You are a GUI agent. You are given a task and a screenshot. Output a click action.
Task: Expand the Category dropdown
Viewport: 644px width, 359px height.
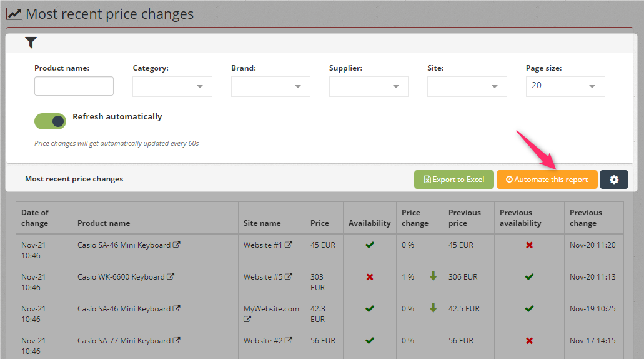tap(172, 86)
